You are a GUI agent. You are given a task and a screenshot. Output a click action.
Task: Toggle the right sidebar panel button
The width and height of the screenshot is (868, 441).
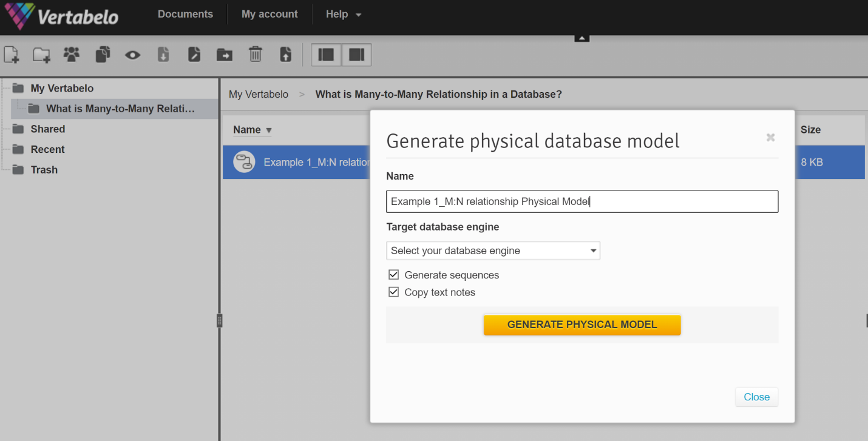coord(356,55)
